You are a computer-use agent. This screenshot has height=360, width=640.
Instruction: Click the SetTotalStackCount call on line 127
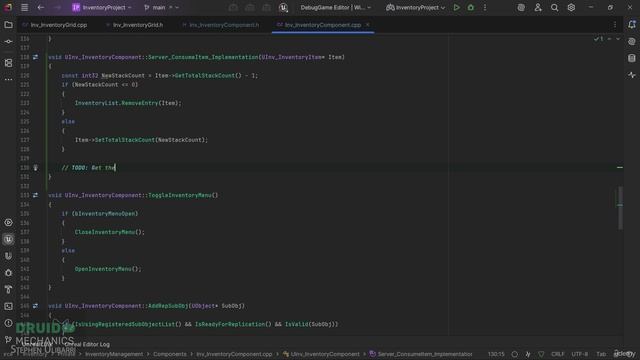[x=124, y=140]
